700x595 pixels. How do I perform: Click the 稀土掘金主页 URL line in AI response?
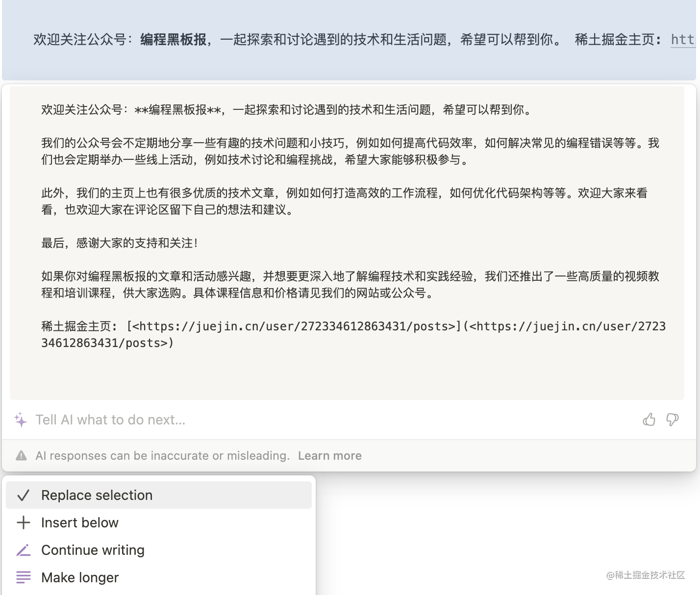[x=353, y=335]
